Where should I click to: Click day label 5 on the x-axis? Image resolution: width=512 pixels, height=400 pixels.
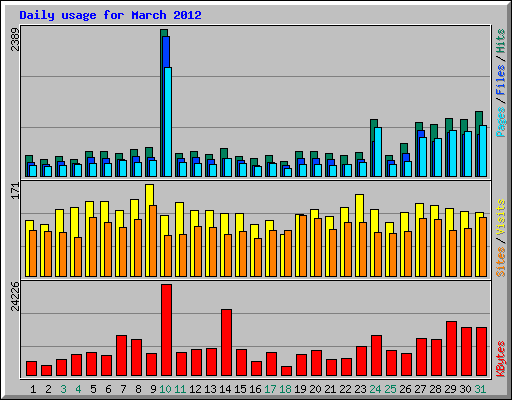93,389
